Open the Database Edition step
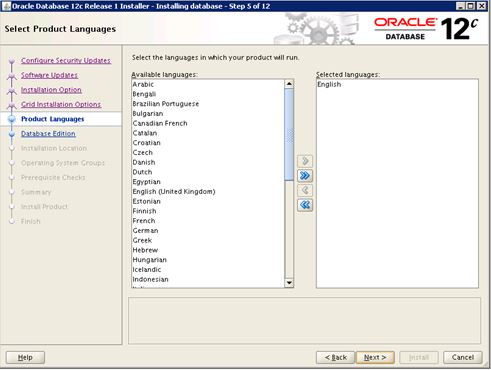 (48, 134)
